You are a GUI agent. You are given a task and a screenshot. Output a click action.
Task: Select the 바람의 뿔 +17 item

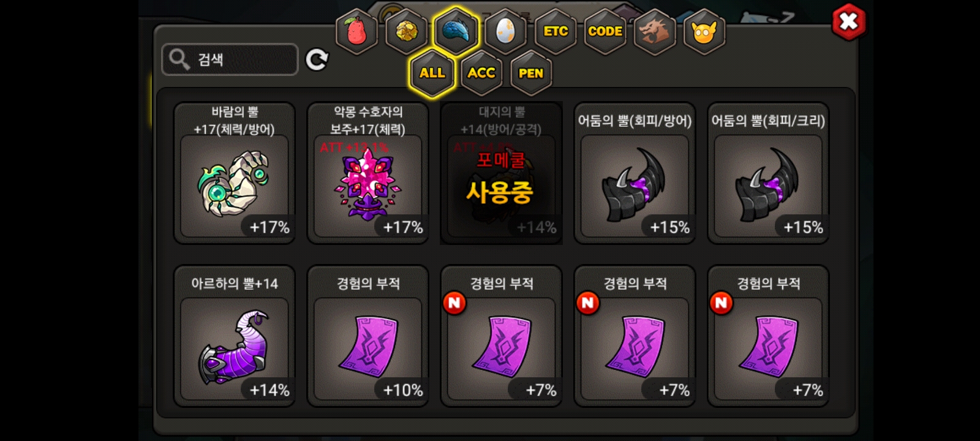(x=235, y=173)
